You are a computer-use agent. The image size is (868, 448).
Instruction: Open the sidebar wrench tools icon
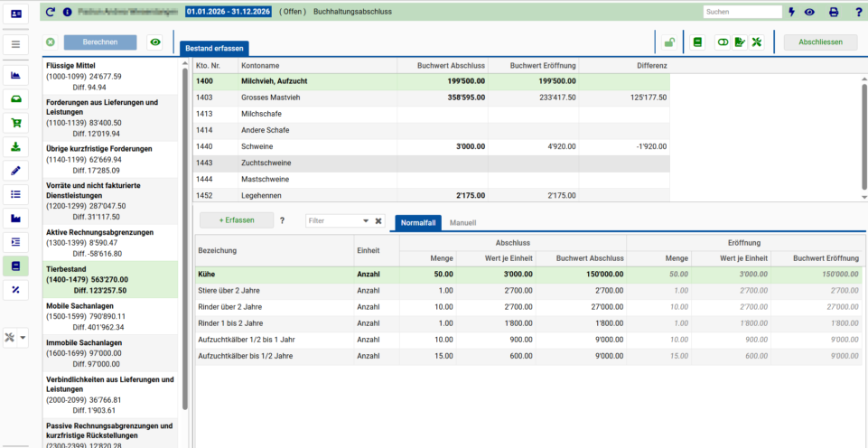pyautogui.click(x=9, y=338)
